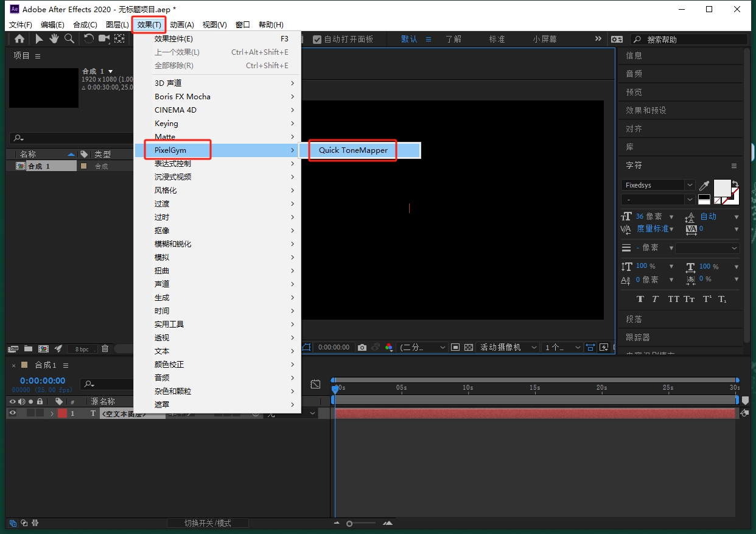Click the black-white default colors swatch
The image size is (756, 534).
704,199
